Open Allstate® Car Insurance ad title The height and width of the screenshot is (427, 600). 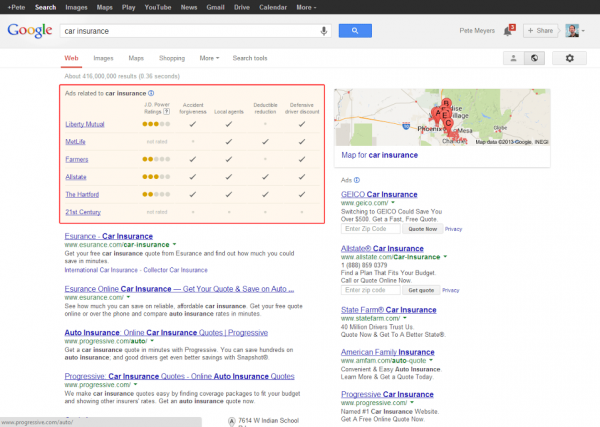tap(382, 248)
